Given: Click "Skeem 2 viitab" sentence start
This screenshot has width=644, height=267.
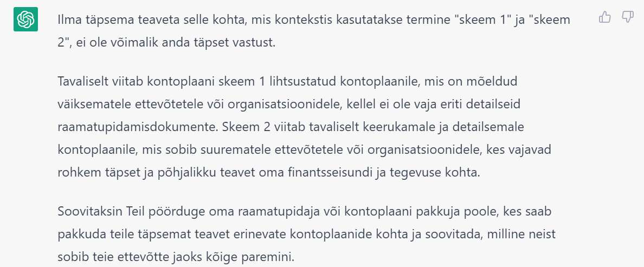Looking at the screenshot, I should (x=256, y=127).
